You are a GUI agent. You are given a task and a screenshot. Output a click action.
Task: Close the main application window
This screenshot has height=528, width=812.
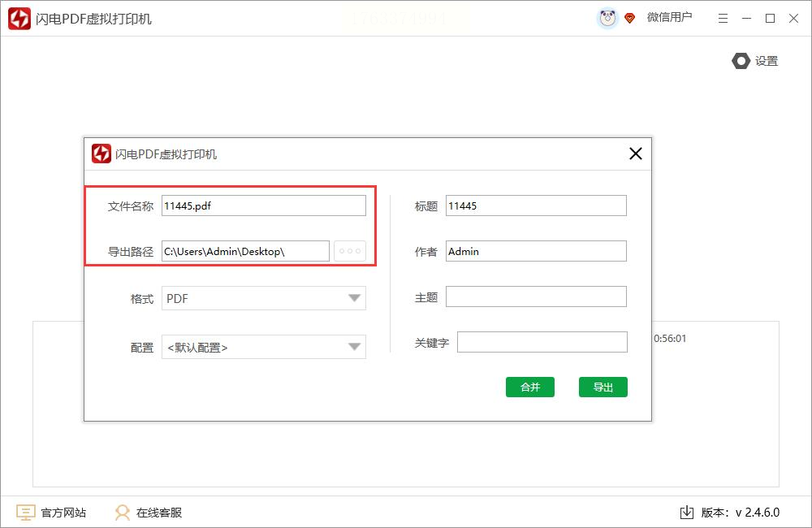tap(793, 19)
